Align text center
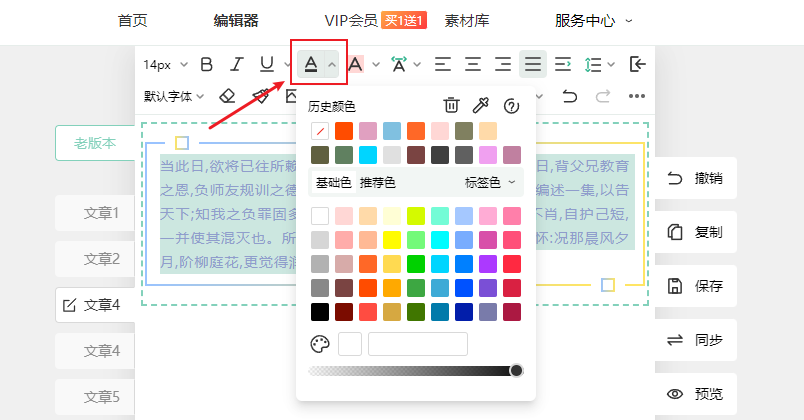This screenshot has height=420, width=804. 473,65
